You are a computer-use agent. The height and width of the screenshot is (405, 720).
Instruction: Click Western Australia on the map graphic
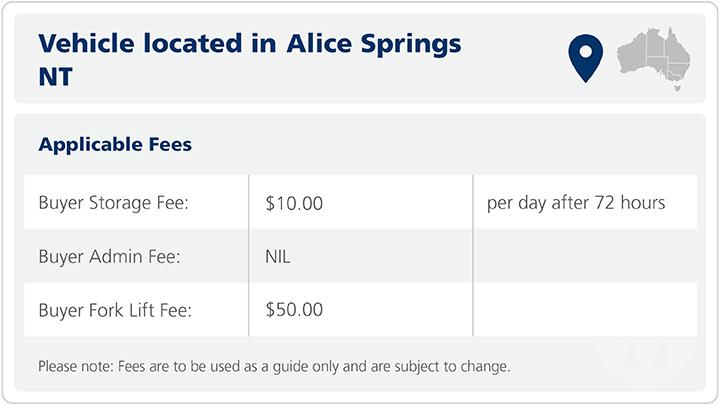coord(632,55)
